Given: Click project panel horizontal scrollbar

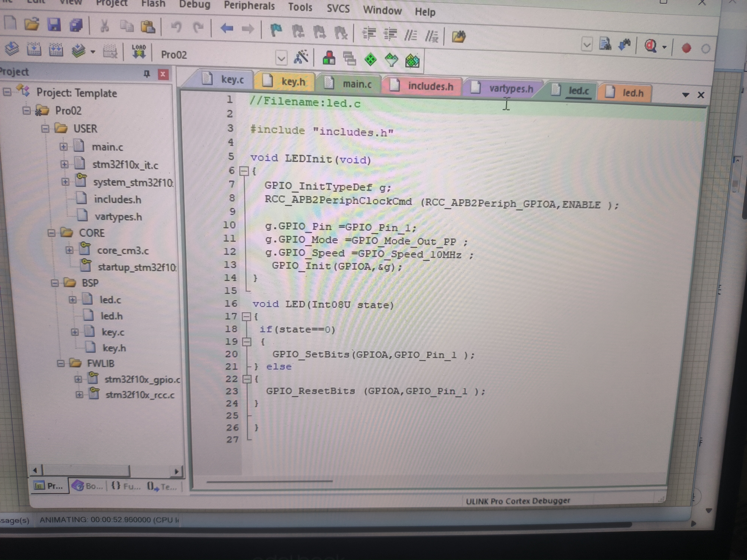Looking at the screenshot, I should click(86, 470).
